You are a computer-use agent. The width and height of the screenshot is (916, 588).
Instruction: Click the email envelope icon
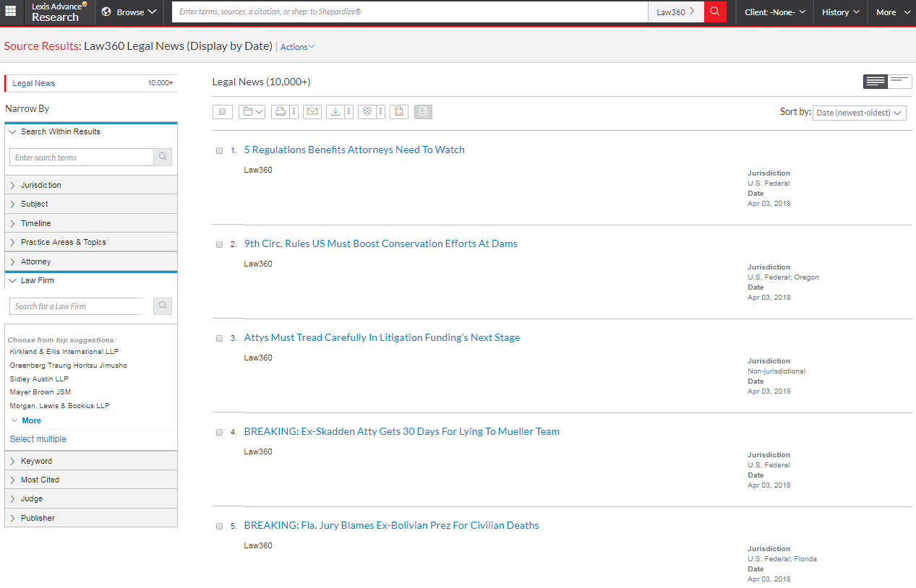312,111
